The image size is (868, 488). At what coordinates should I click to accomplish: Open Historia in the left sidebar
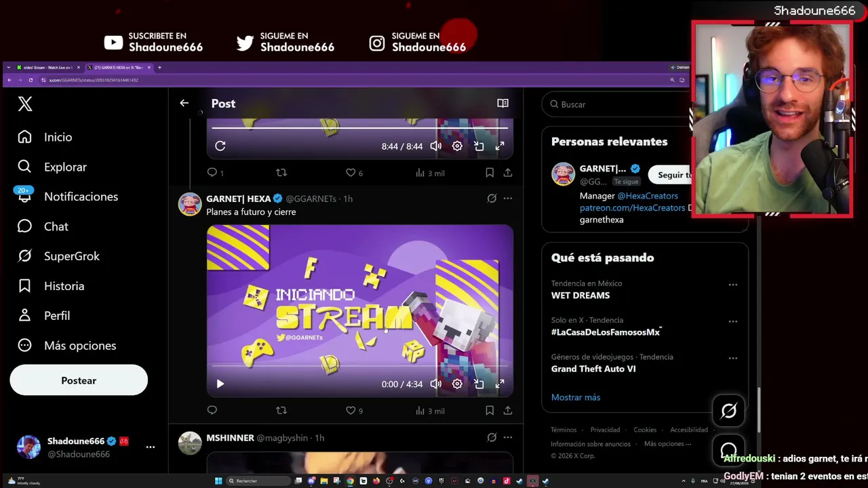coord(51,286)
